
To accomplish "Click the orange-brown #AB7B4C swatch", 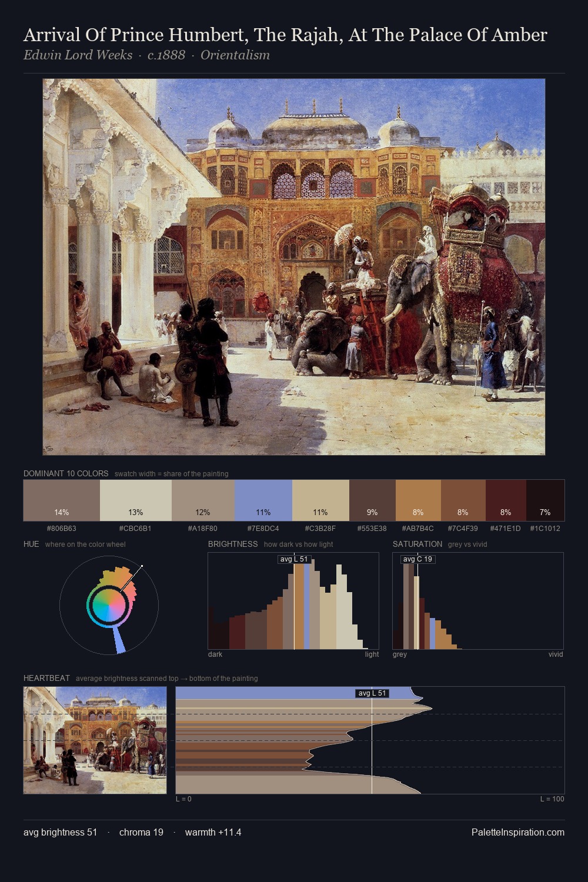I will click(418, 500).
